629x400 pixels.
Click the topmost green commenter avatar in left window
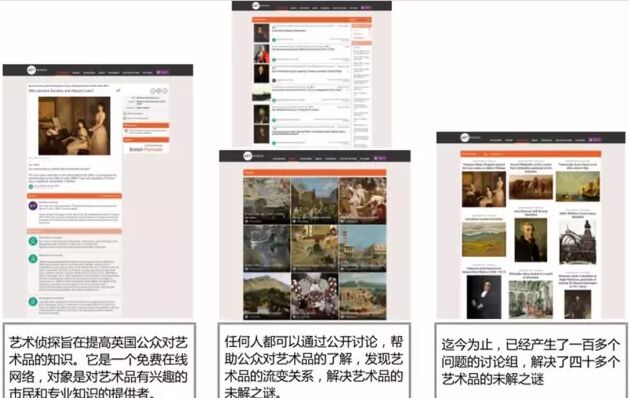tap(33, 241)
